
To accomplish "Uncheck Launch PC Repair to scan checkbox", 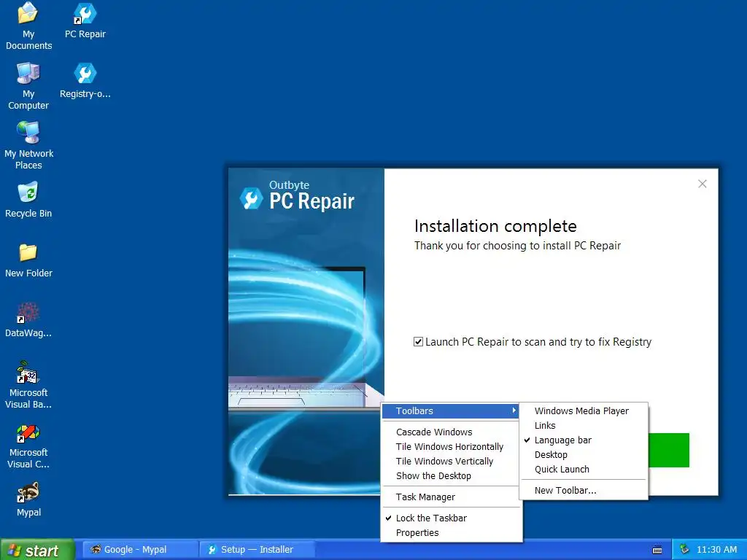I will tap(418, 341).
